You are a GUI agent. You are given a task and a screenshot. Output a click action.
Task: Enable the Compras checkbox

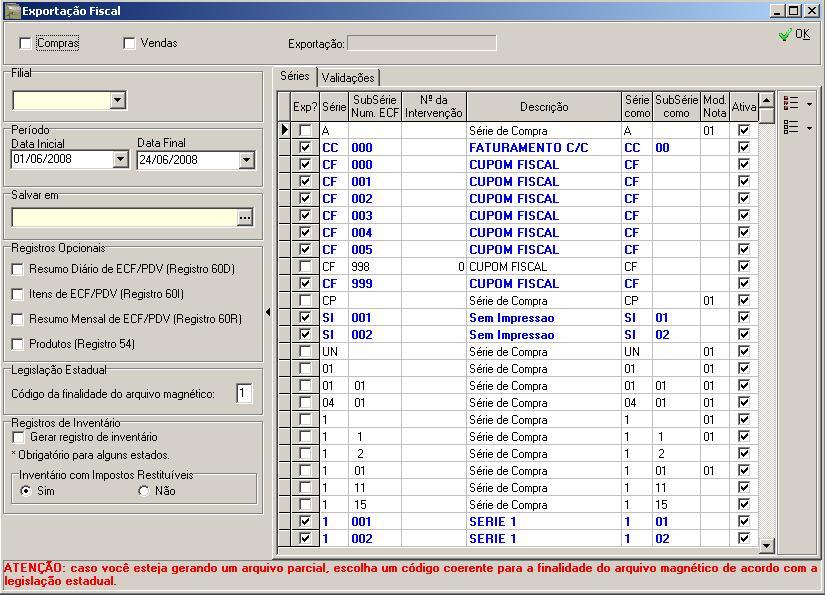click(x=25, y=43)
